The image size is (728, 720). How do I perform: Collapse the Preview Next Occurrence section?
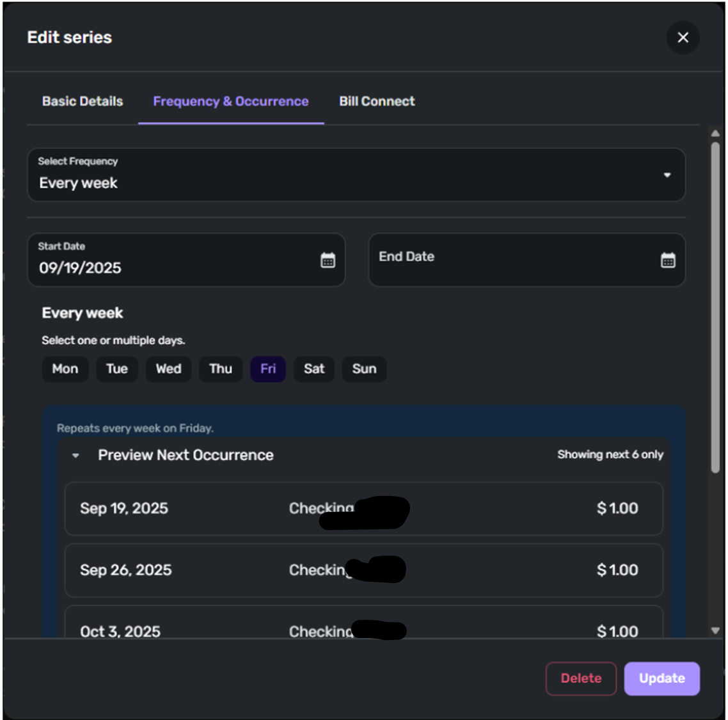[x=75, y=455]
